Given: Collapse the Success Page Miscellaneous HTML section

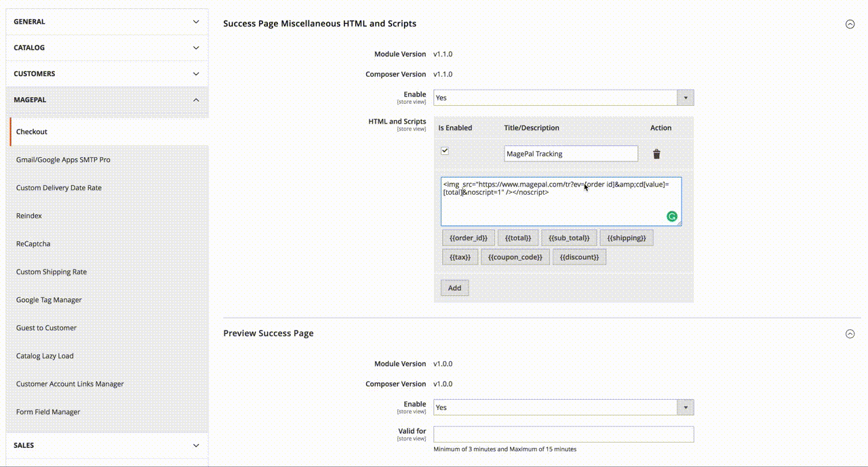Looking at the screenshot, I should click(x=850, y=24).
